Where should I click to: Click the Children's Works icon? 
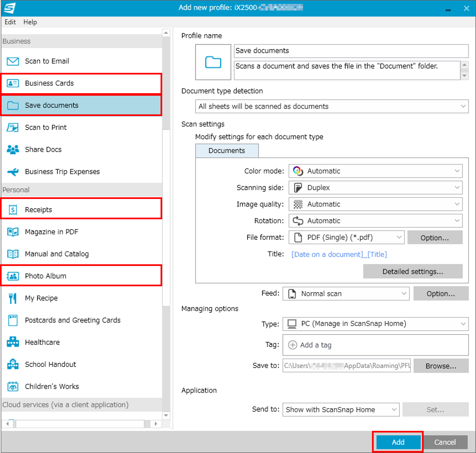point(13,387)
